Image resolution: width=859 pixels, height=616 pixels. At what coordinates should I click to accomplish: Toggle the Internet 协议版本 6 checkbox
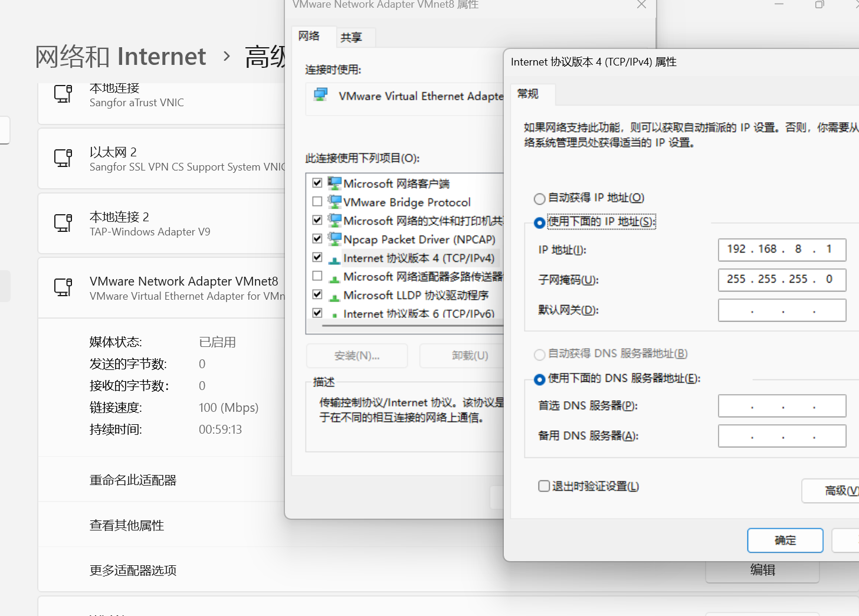(x=317, y=313)
